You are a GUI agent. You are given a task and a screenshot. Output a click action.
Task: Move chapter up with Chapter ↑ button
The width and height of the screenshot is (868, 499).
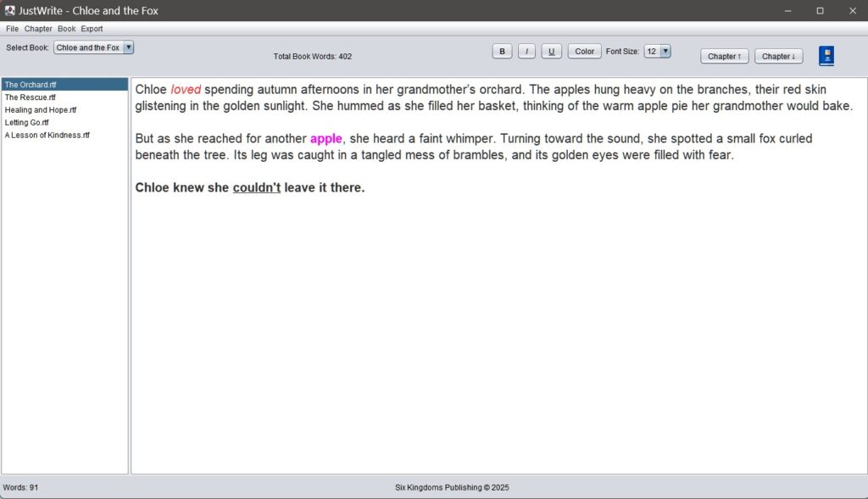click(x=725, y=57)
